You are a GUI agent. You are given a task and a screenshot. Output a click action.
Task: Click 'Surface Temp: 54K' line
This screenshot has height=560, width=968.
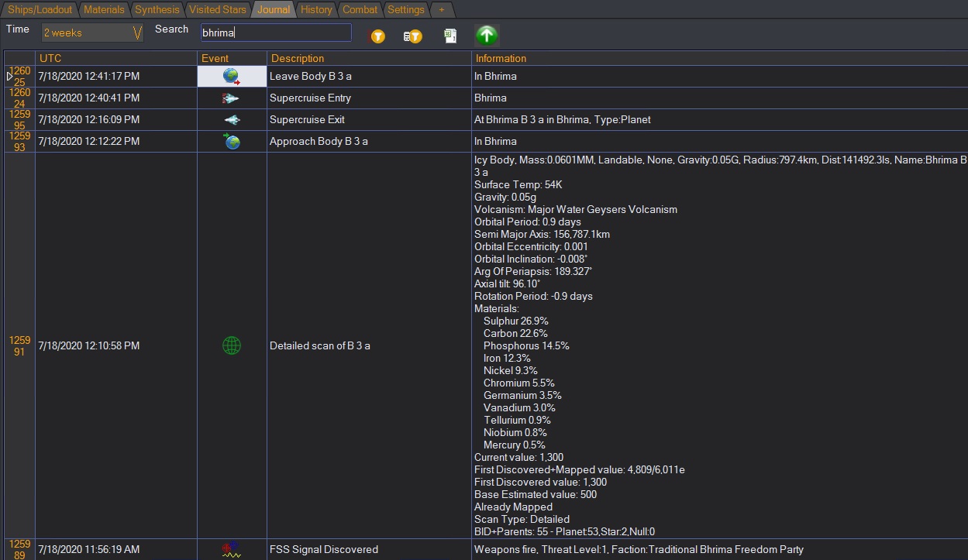click(x=518, y=185)
